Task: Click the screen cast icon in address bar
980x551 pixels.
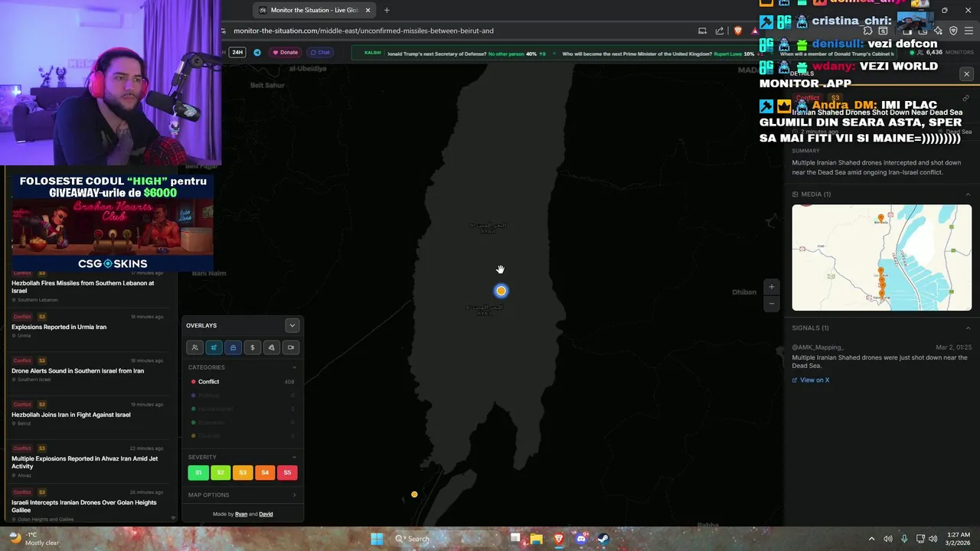Action: [x=702, y=31]
